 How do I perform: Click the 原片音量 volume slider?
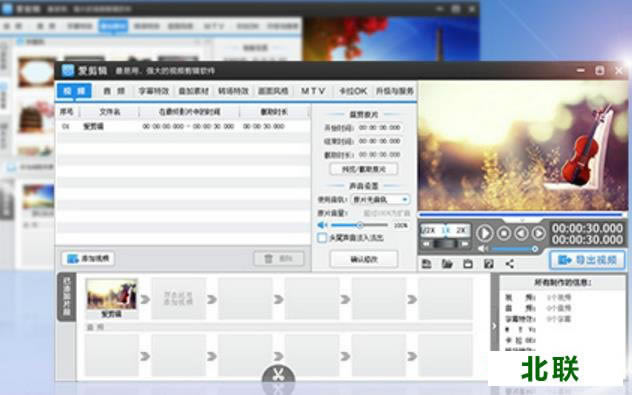pos(359,225)
